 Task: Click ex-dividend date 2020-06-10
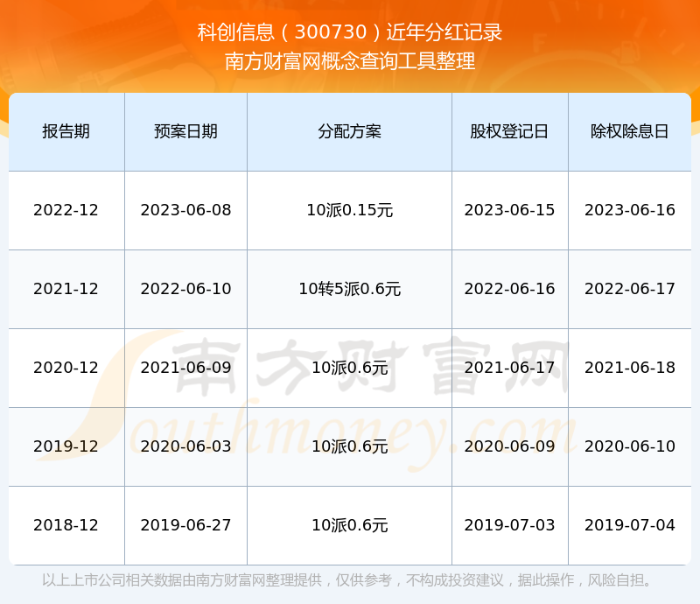629,446
